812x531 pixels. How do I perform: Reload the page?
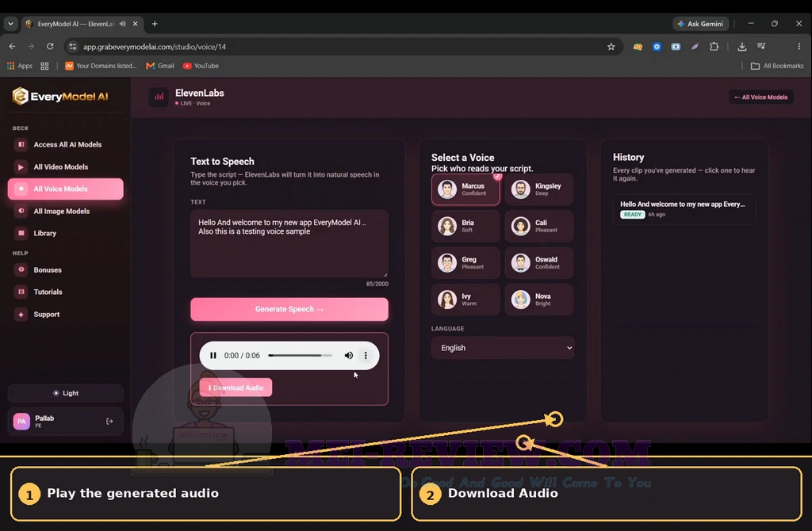[x=50, y=47]
